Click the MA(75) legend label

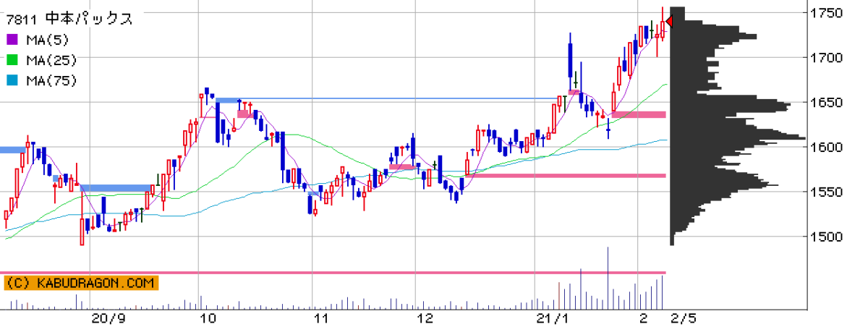(51, 81)
